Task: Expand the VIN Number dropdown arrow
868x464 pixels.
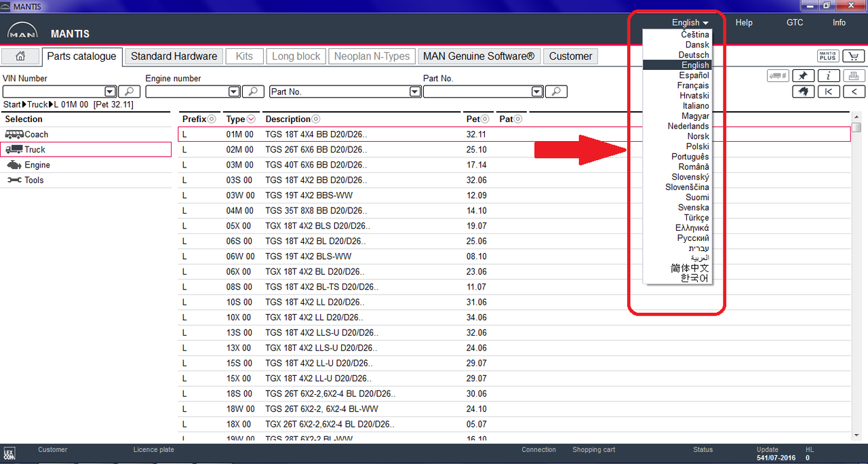Action: [110, 92]
